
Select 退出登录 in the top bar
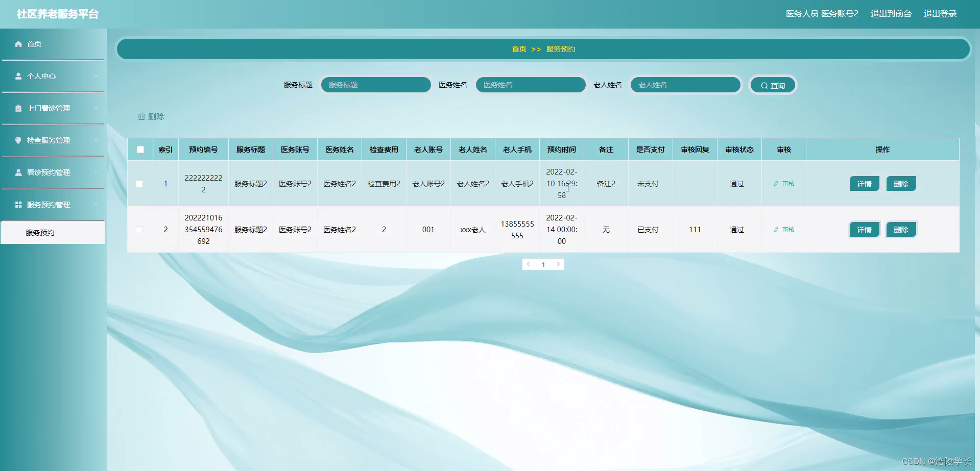pyautogui.click(x=940, y=14)
